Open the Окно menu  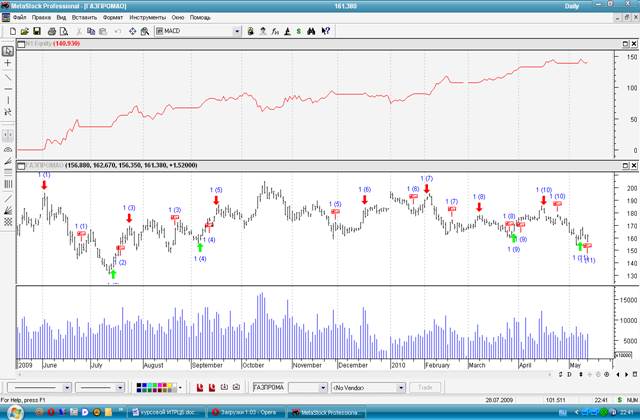point(178,18)
